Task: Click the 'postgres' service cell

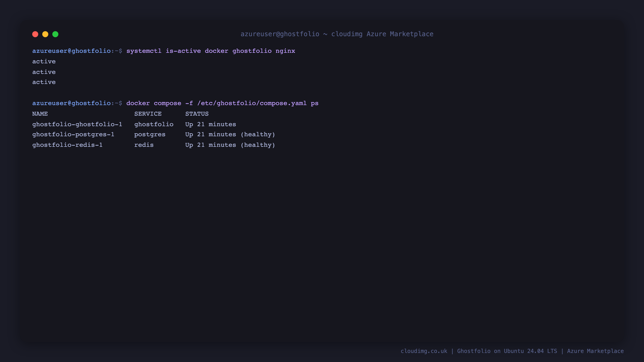Action: pos(150,134)
